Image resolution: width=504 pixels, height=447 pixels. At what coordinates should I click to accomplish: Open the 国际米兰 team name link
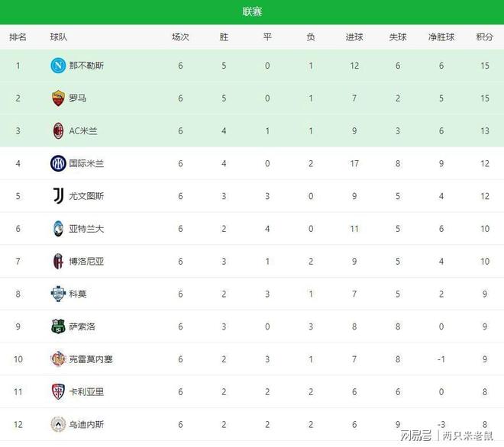coord(86,163)
